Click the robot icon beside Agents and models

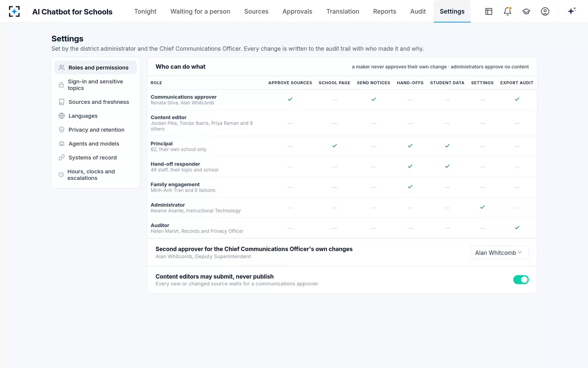tap(62, 144)
